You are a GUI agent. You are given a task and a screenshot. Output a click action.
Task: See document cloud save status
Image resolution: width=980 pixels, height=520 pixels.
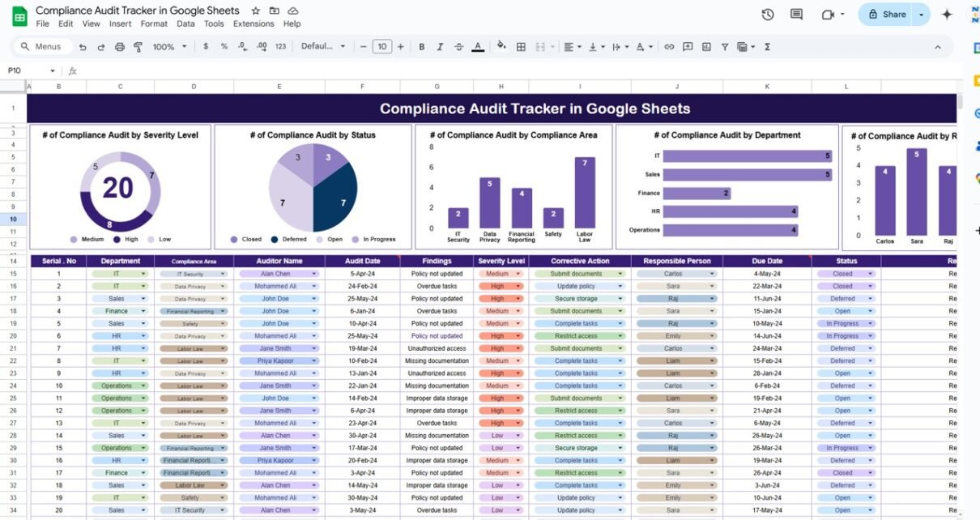point(293,11)
